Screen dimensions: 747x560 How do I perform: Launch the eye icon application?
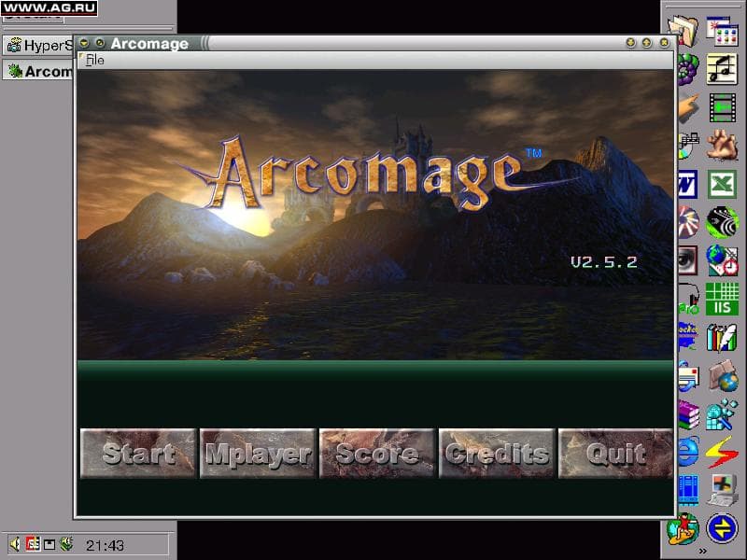click(x=688, y=261)
